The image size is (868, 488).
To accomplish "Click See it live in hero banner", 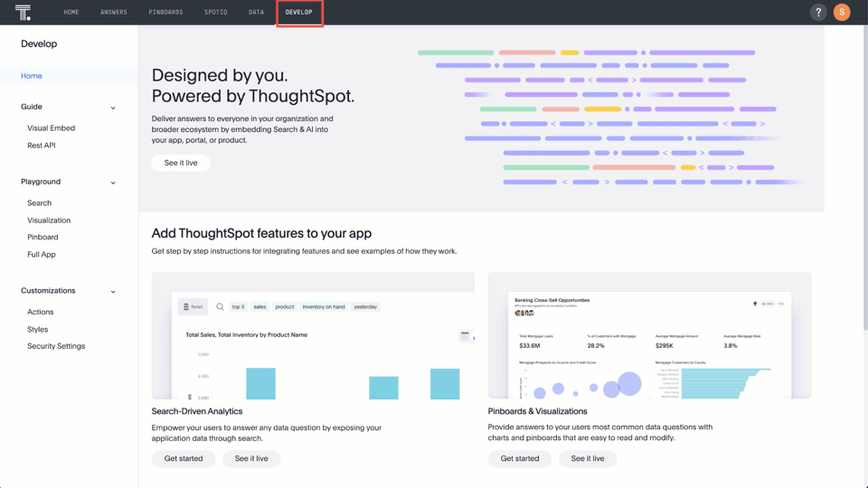I will click(181, 163).
